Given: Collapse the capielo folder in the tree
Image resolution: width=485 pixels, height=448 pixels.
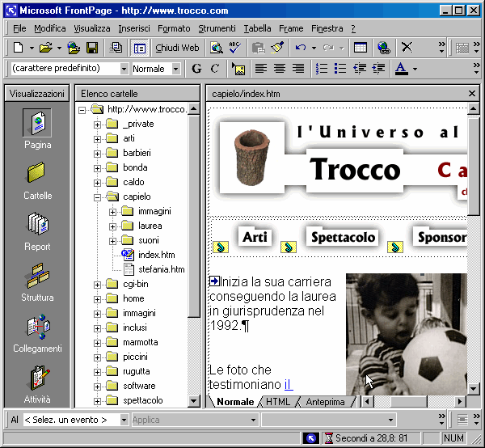Looking at the screenshot, I should (x=98, y=197).
